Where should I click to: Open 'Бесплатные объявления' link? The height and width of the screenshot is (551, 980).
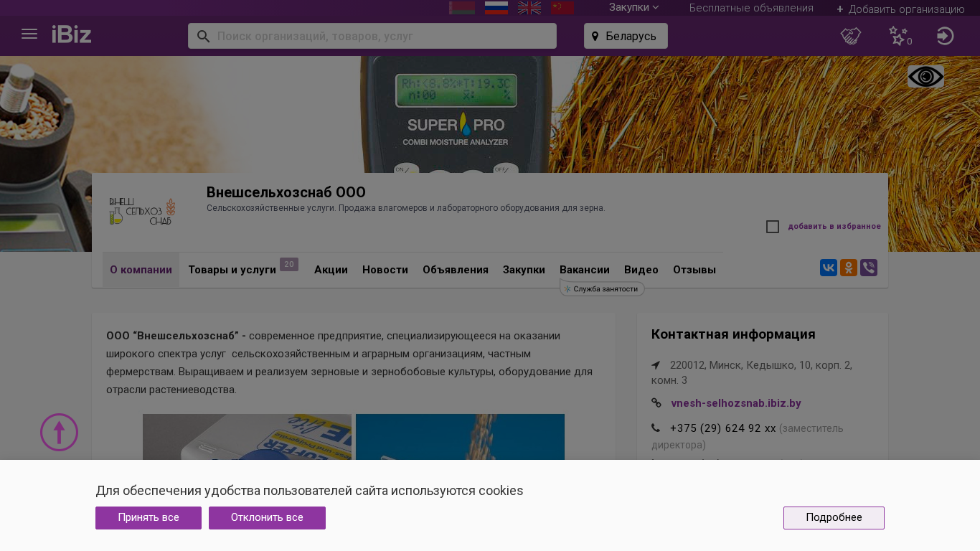[751, 8]
